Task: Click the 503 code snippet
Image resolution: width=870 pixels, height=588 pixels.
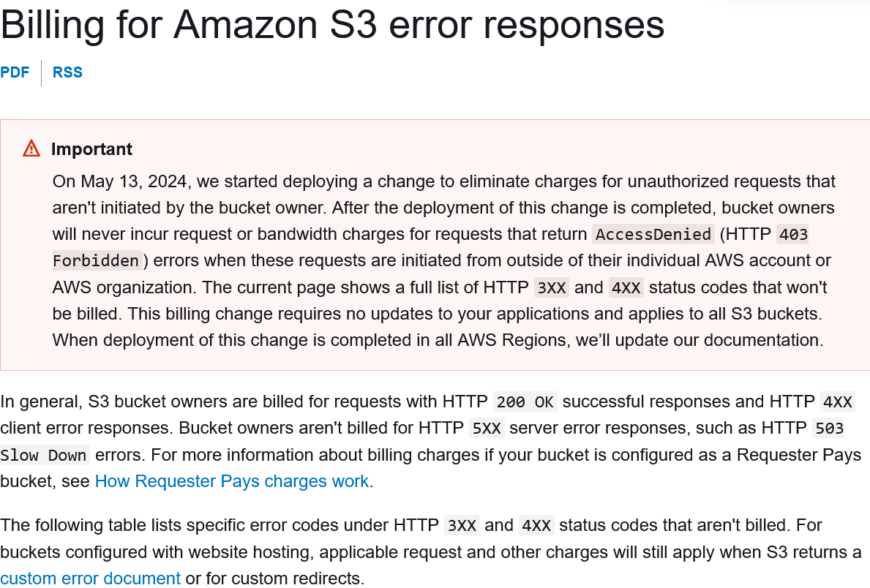Action: (x=829, y=429)
